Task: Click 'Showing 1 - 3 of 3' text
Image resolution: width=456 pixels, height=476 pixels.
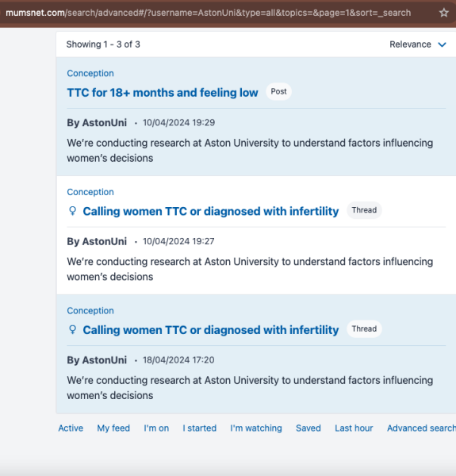Action: [103, 44]
